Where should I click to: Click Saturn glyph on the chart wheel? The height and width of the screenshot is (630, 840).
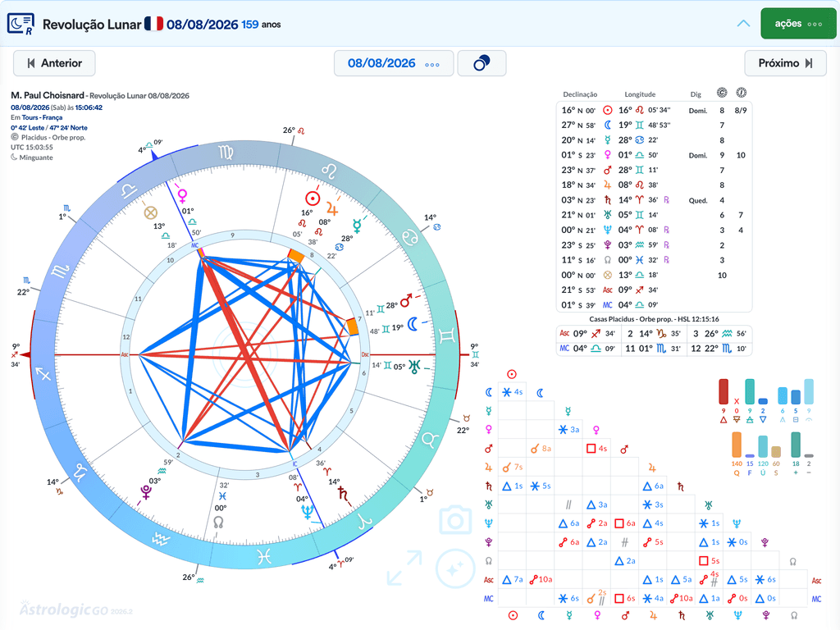coord(344,494)
